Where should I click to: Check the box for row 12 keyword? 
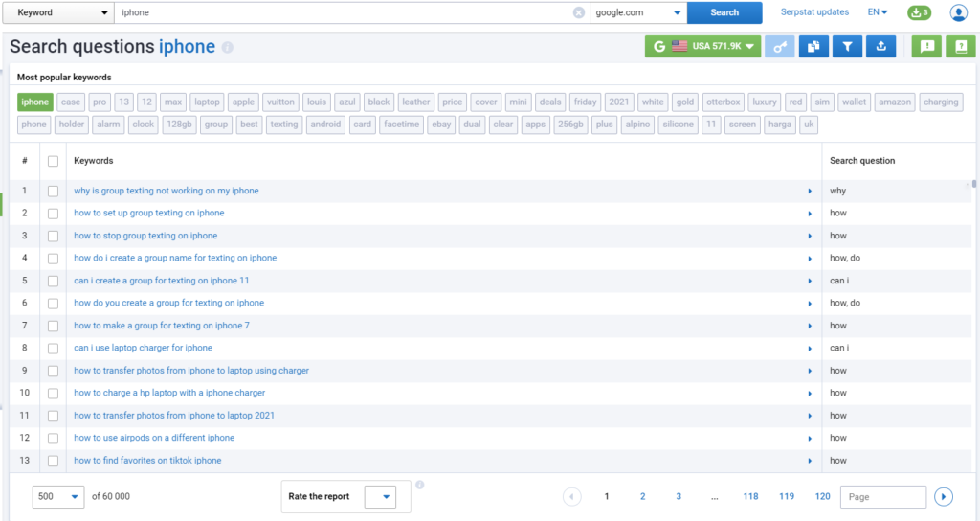(x=54, y=439)
